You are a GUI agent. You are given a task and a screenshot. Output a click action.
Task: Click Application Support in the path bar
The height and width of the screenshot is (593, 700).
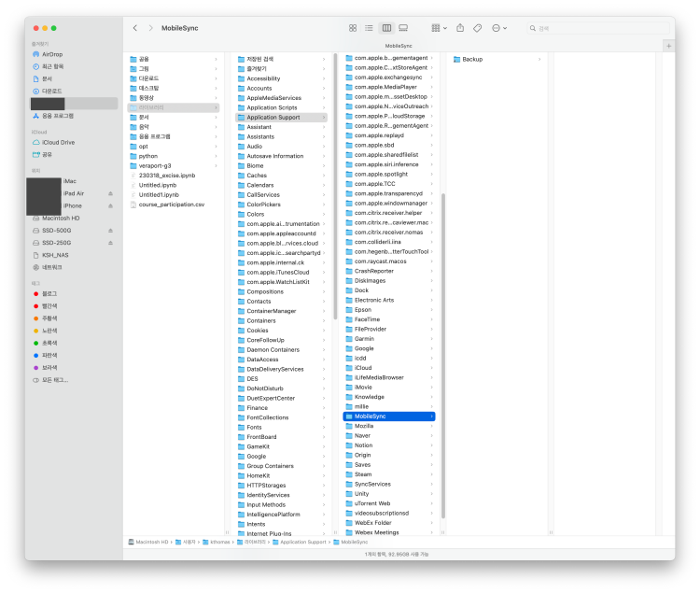(x=299, y=542)
